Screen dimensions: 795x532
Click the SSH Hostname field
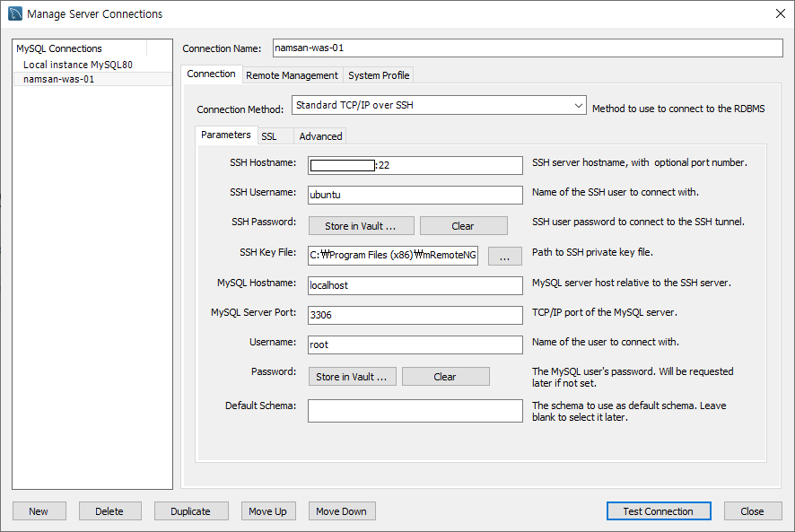pos(415,165)
